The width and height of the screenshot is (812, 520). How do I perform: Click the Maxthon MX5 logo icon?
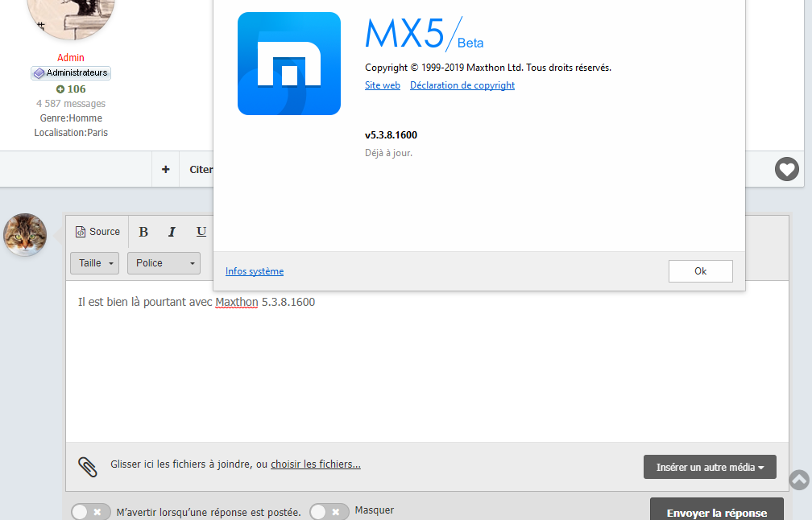tap(289, 63)
